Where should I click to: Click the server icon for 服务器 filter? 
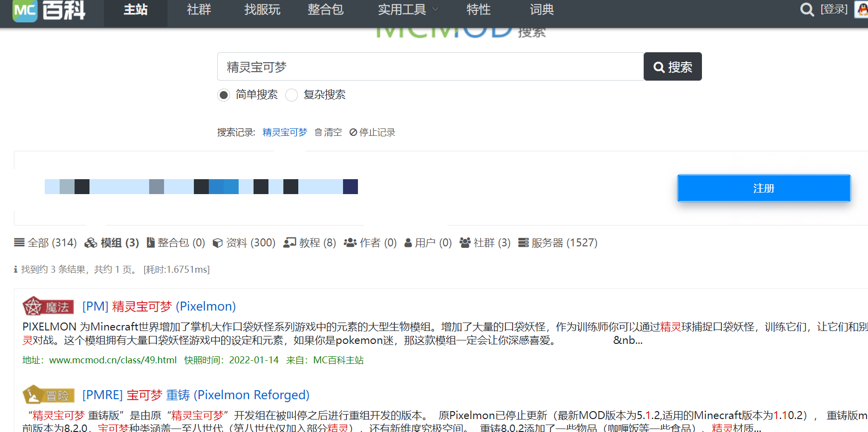pyautogui.click(x=523, y=243)
